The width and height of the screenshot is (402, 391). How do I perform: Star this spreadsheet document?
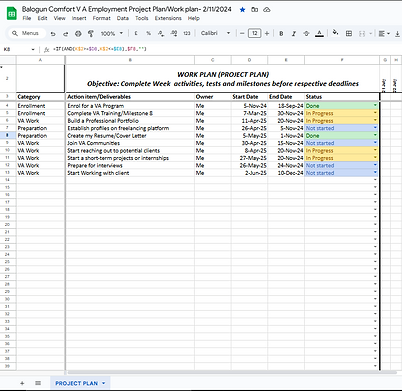242,10
